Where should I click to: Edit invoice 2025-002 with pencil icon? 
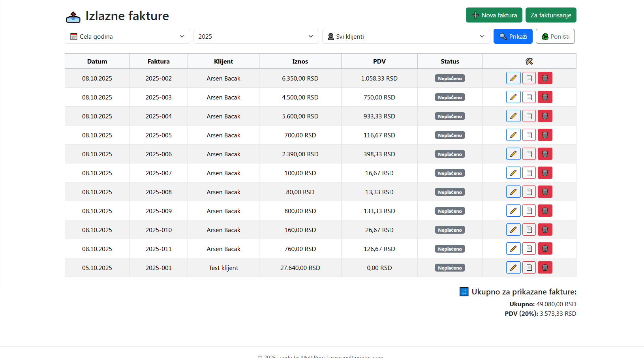pyautogui.click(x=513, y=78)
